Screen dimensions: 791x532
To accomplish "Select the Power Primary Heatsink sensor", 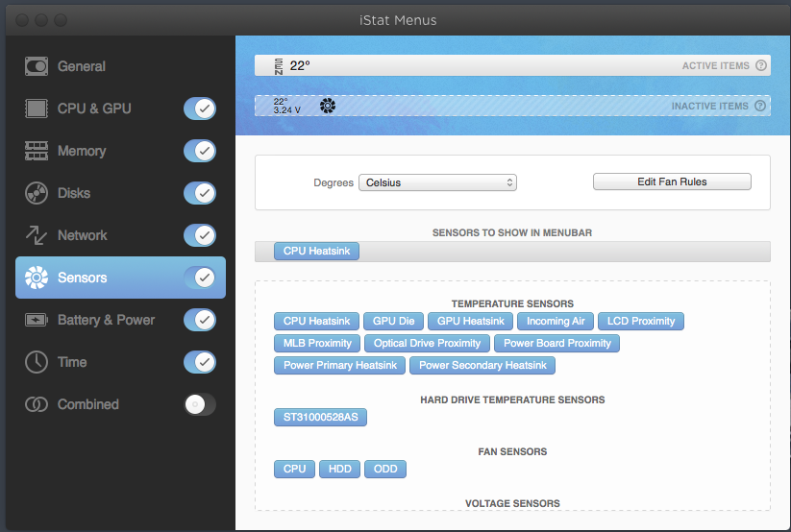I will [339, 366].
